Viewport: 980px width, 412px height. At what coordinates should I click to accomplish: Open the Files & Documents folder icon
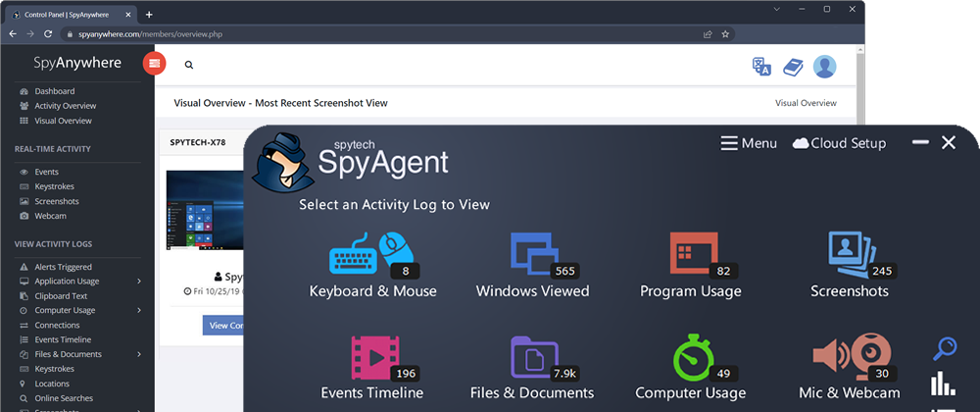coord(534,357)
